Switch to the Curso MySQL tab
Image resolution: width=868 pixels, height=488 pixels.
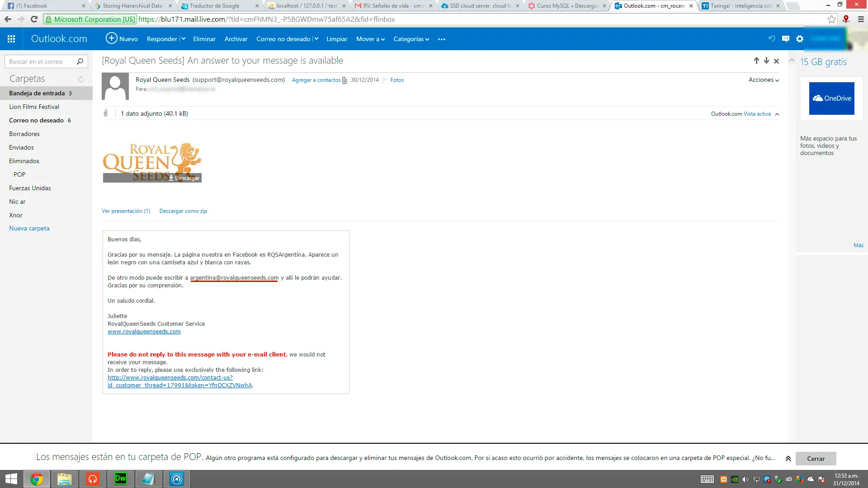(567, 6)
